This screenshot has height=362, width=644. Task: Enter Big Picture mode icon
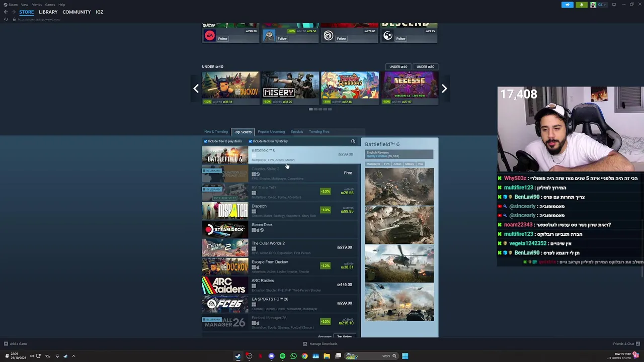614,5
